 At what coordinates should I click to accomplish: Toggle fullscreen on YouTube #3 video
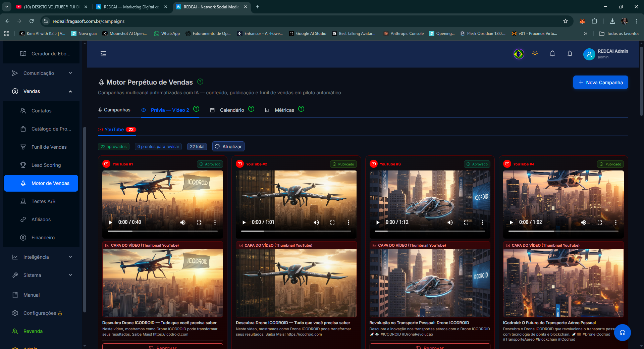pos(466,222)
